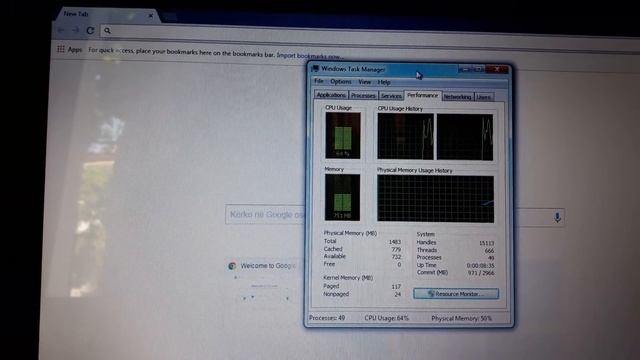Viewport: 640px width, 360px height.
Task: Switch to the Applications tab
Action: tap(331, 95)
